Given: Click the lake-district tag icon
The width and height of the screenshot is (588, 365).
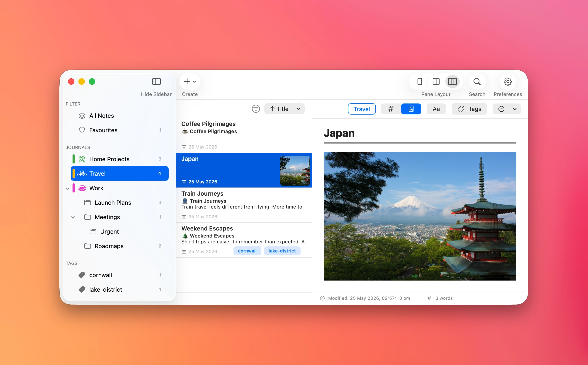Looking at the screenshot, I should [x=82, y=289].
